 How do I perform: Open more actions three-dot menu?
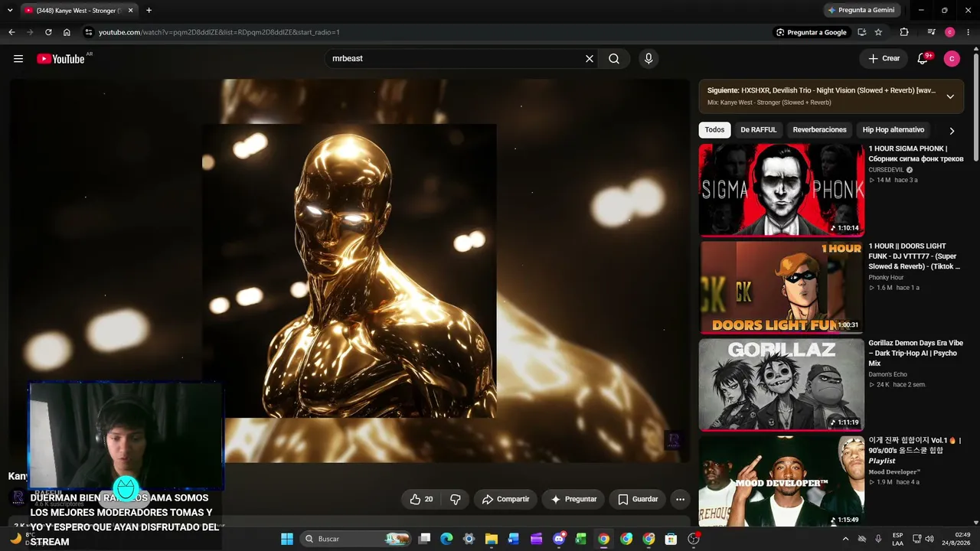tap(680, 499)
